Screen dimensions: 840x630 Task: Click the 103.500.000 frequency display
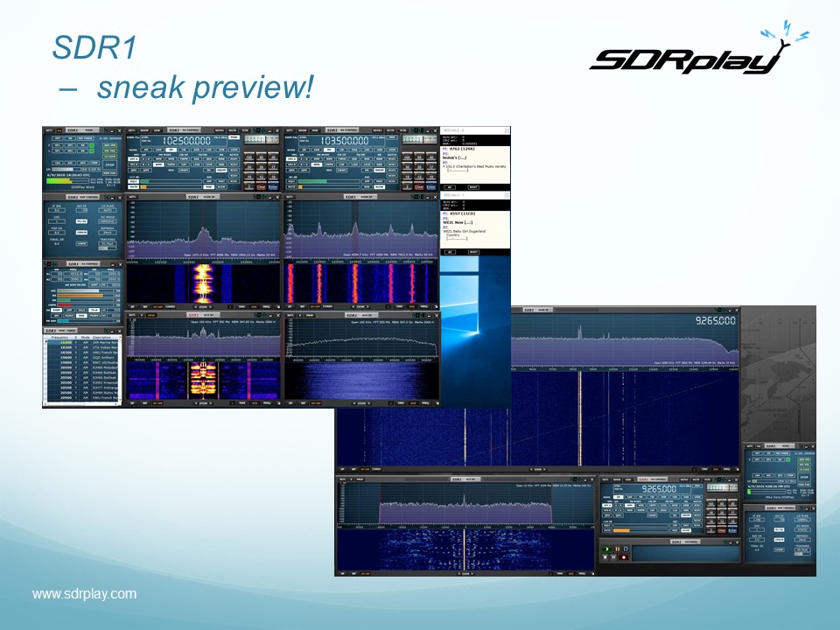pos(345,140)
